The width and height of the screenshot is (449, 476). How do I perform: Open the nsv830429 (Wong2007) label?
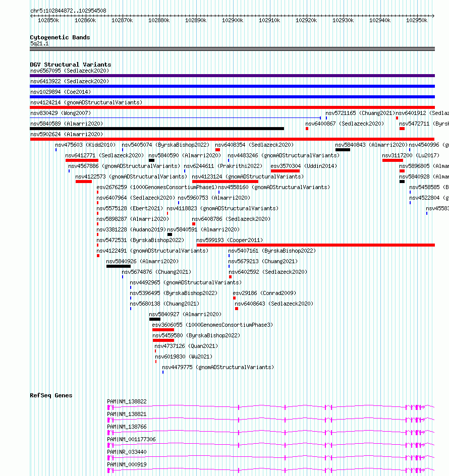pyautogui.click(x=61, y=113)
